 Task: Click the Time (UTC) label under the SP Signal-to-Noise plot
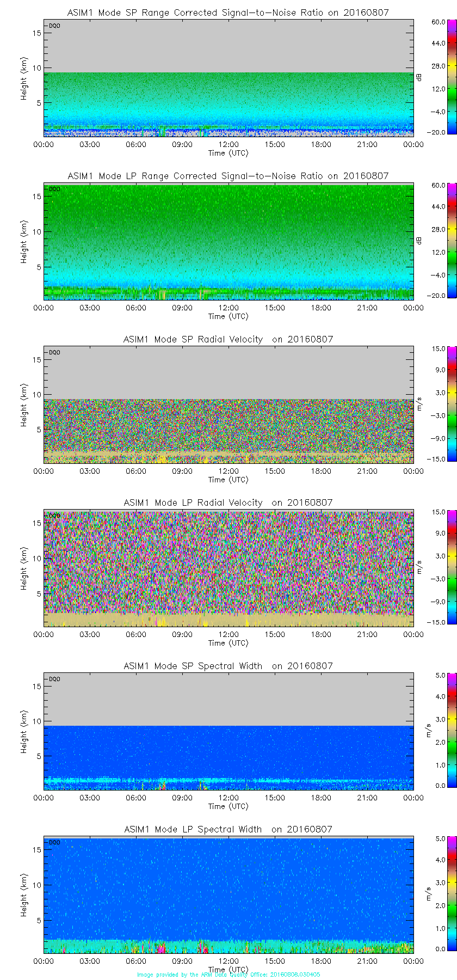(228, 153)
